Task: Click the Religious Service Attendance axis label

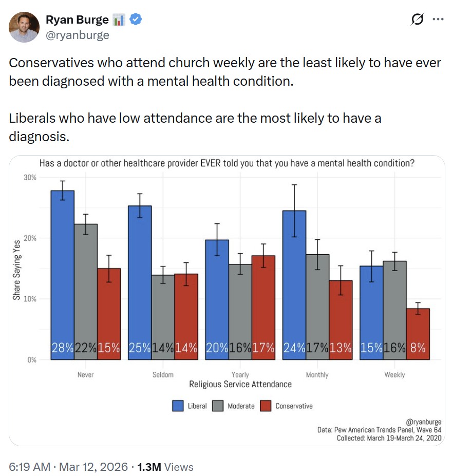Action: tap(240, 384)
